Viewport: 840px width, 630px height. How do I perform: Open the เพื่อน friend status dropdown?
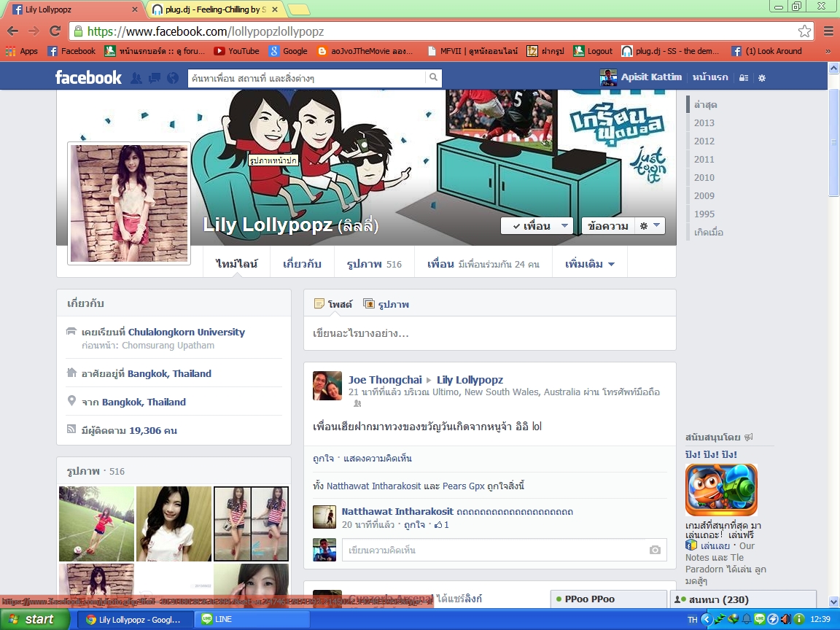click(537, 225)
